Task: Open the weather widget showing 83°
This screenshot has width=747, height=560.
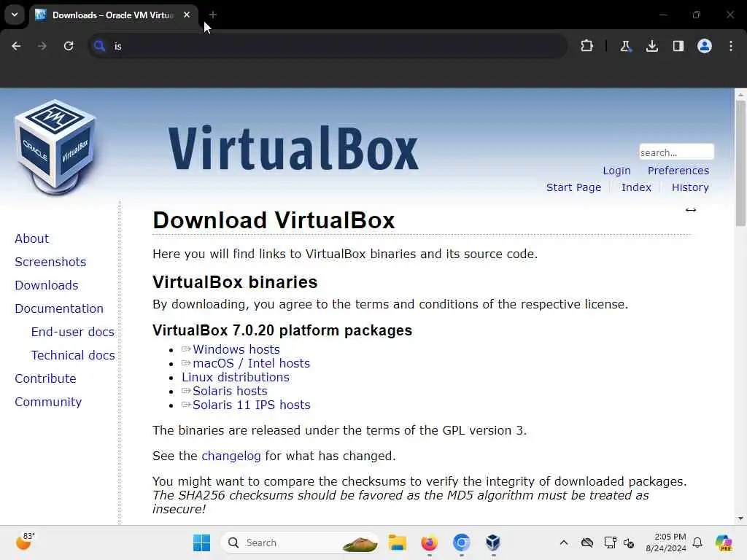Action: coord(26,542)
